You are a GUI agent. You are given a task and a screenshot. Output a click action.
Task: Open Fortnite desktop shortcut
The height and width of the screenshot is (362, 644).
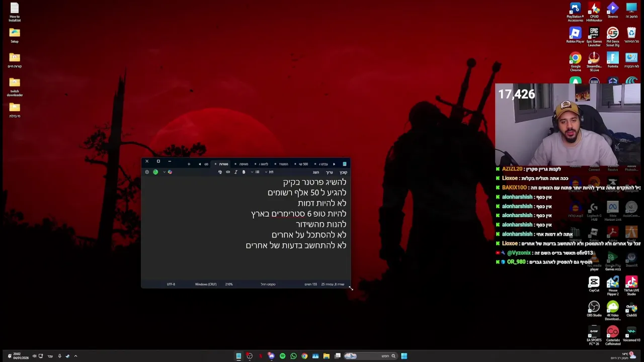[x=612, y=60]
